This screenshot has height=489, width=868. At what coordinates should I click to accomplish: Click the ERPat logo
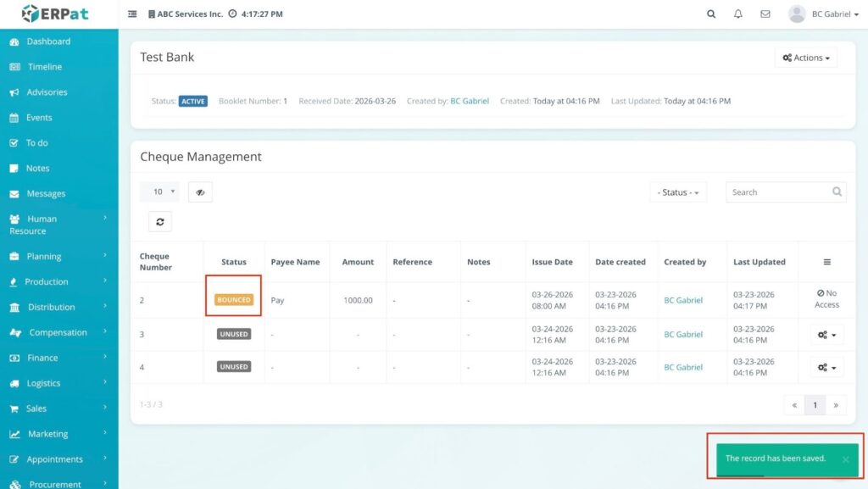[x=55, y=14]
